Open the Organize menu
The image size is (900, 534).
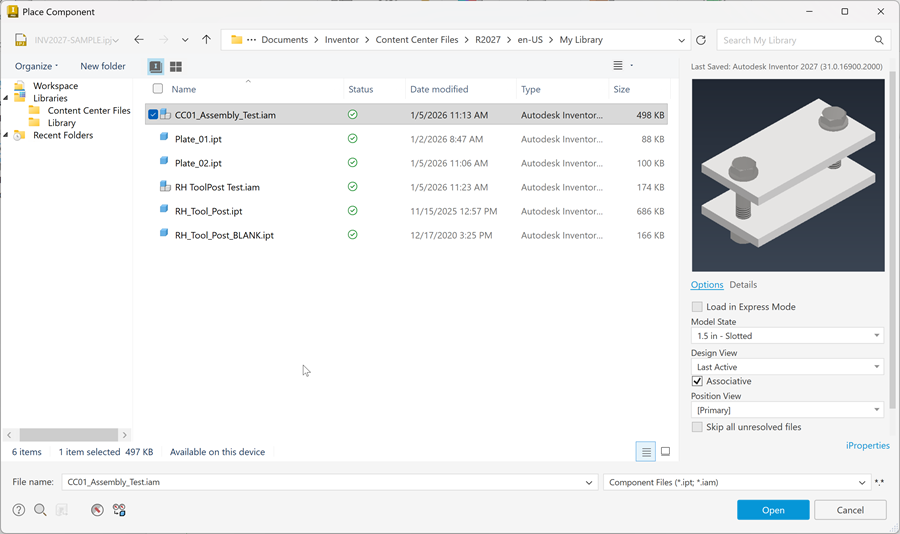(x=36, y=66)
